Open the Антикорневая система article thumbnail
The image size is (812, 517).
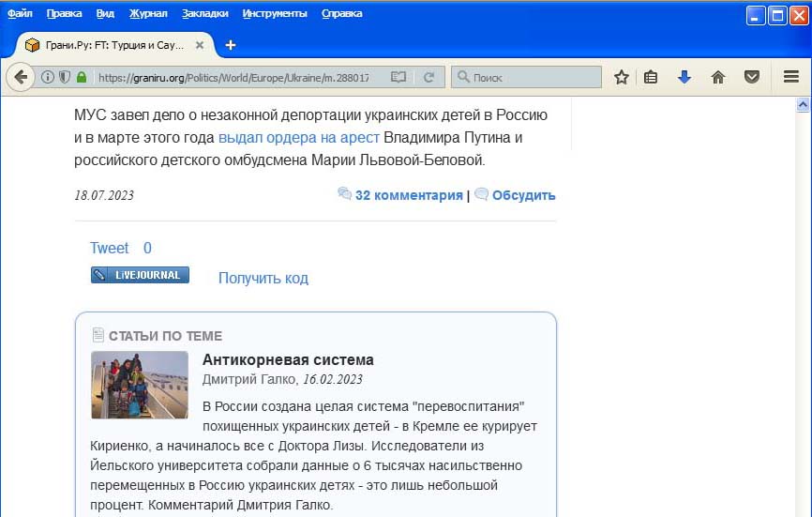pos(140,385)
